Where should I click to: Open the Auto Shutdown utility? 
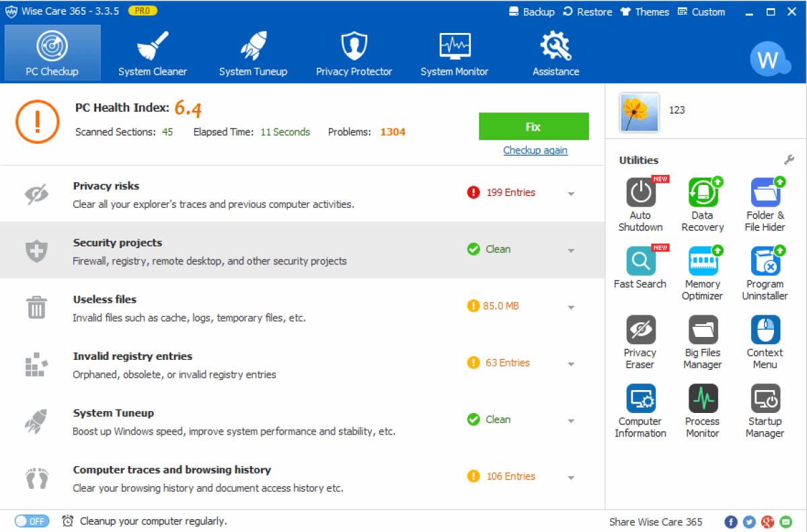click(640, 192)
